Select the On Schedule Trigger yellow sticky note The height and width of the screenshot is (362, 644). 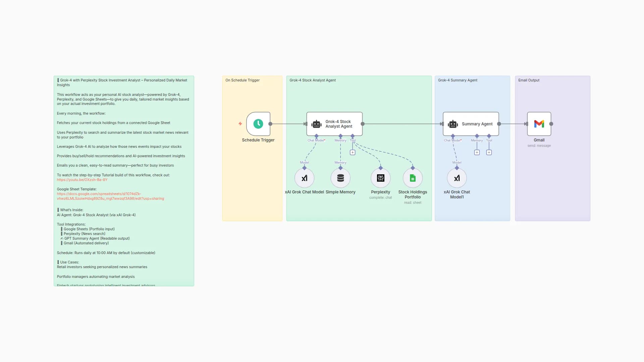pyautogui.click(x=252, y=188)
